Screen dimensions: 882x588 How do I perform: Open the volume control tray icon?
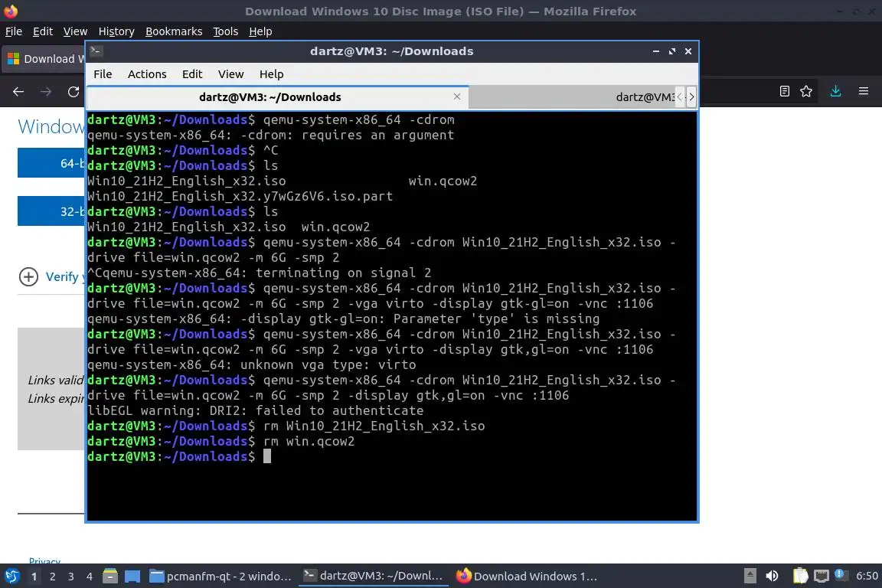tap(772, 577)
